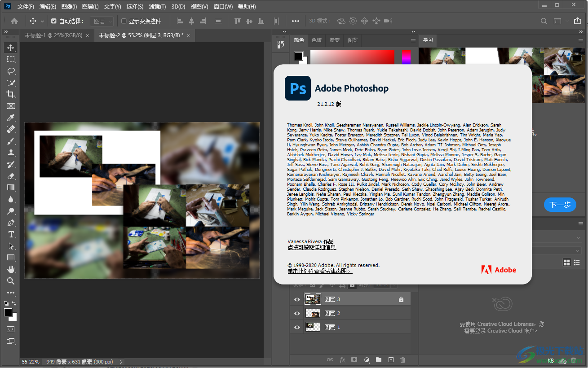Screen dimensions: 588x368
Task: Select the Pen tool
Action: [x=11, y=223]
